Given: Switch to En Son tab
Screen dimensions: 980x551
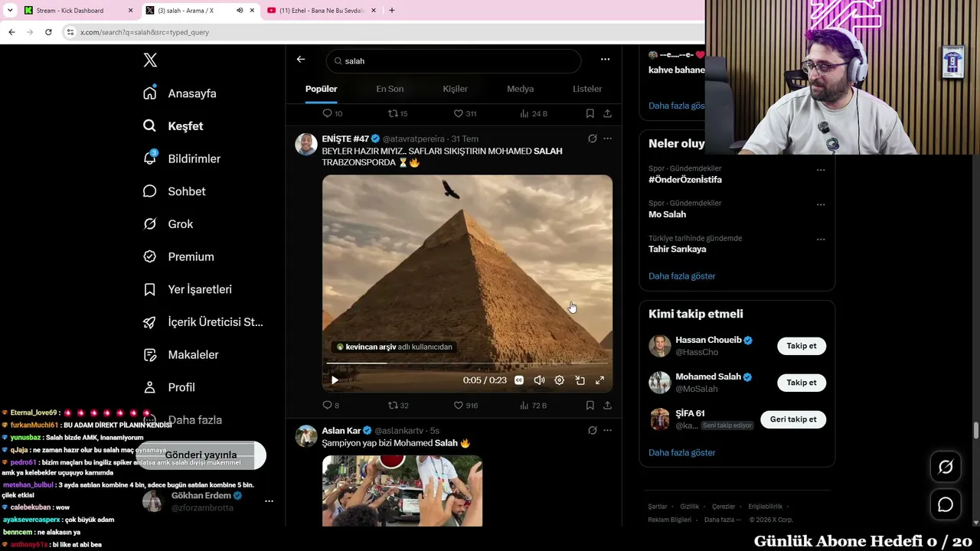Looking at the screenshot, I should [x=390, y=89].
